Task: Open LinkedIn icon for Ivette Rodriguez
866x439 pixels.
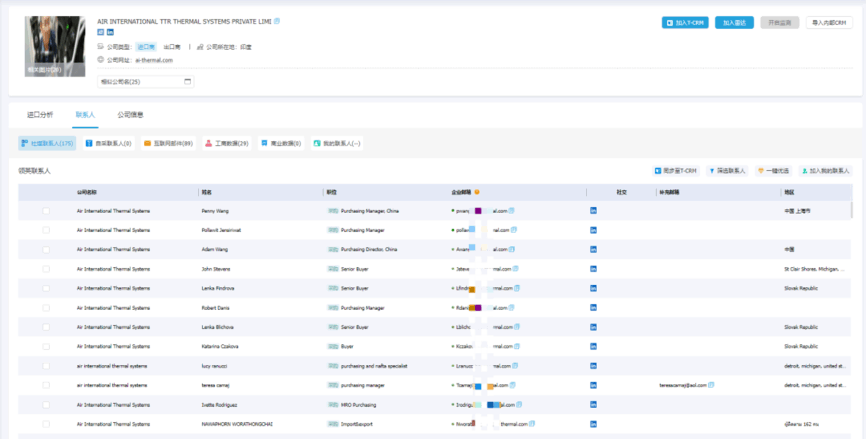Action: click(x=593, y=404)
